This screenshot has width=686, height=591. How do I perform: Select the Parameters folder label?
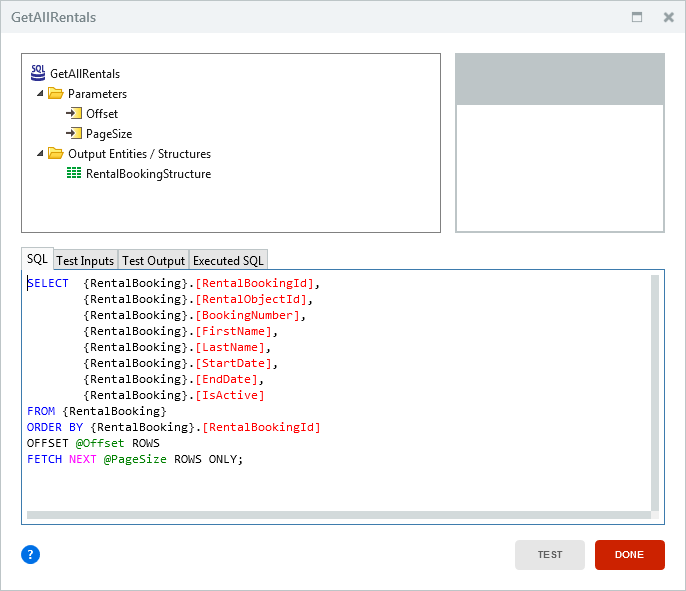click(97, 94)
